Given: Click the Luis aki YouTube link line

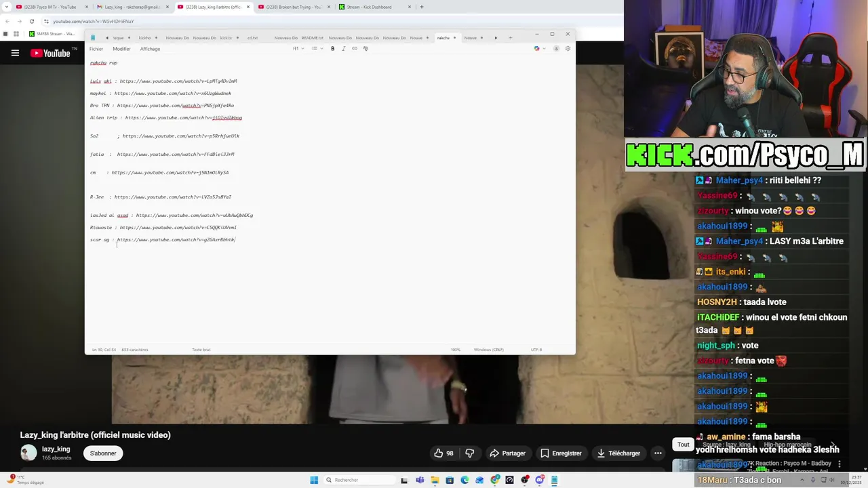Looking at the screenshot, I should click(x=163, y=81).
